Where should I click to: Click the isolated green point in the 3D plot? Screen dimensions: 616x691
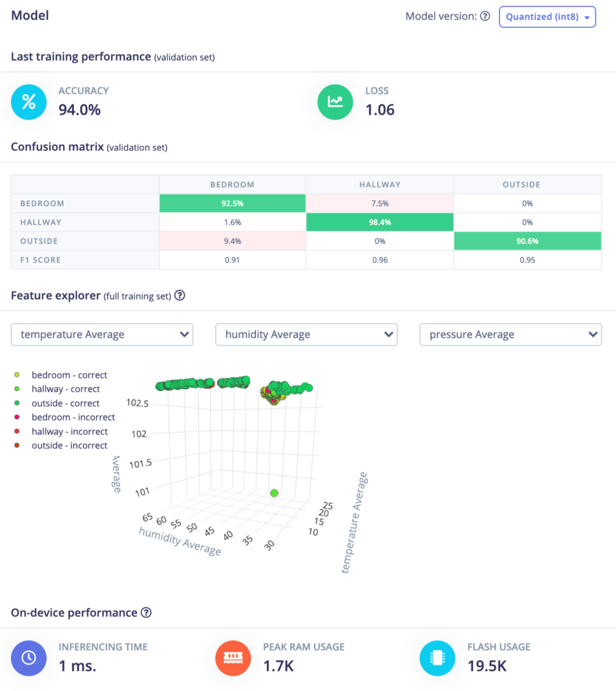pyautogui.click(x=274, y=493)
